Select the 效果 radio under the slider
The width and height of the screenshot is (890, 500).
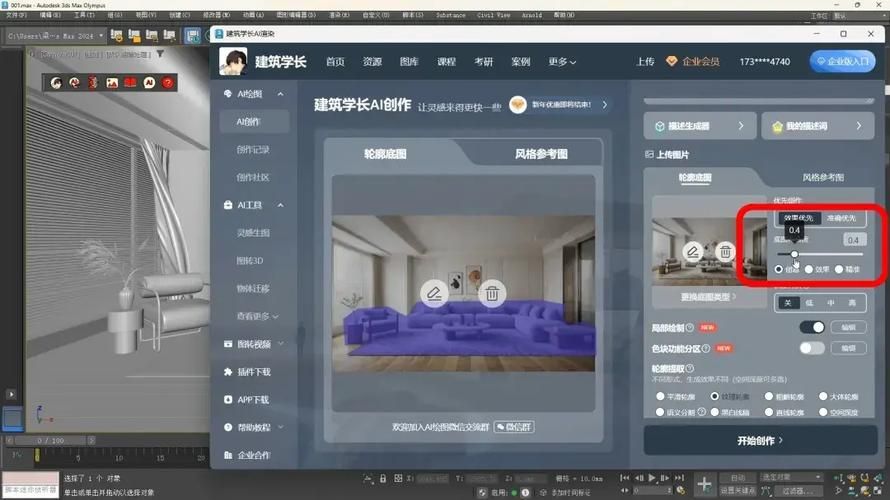809,269
